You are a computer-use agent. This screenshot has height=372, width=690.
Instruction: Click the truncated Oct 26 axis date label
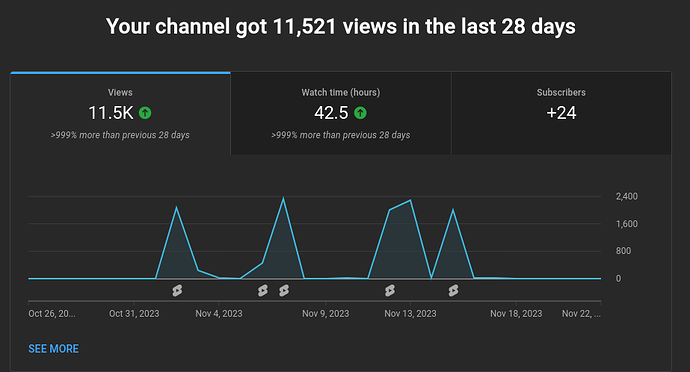pyautogui.click(x=52, y=313)
